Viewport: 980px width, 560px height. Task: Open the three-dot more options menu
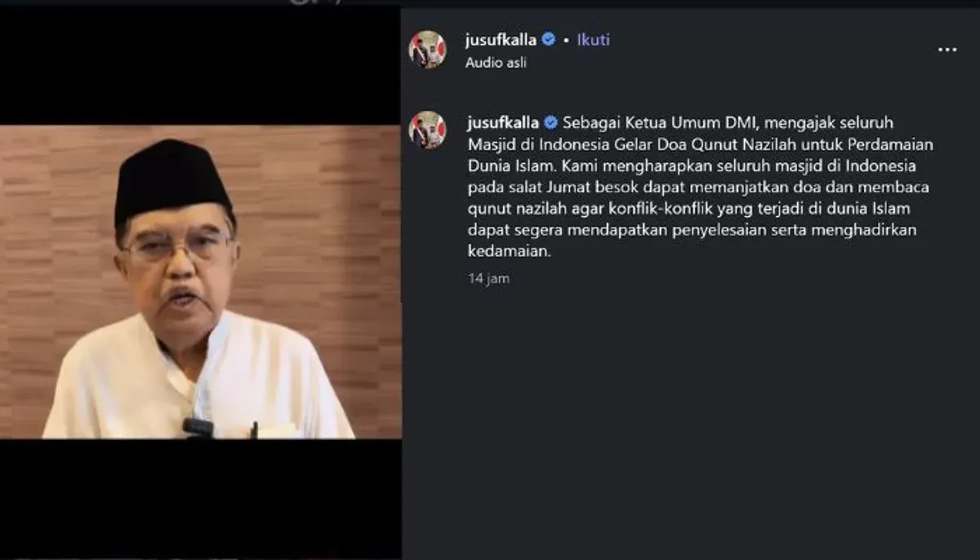pos(947,50)
